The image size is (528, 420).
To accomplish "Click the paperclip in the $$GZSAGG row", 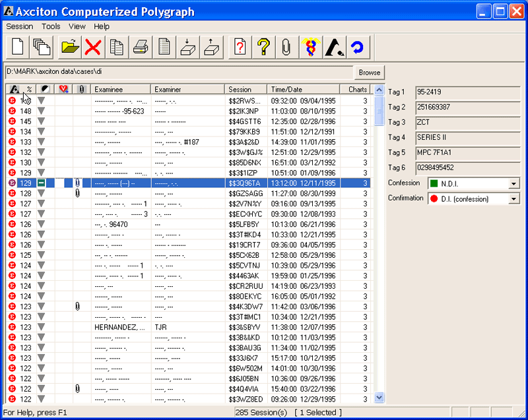I will [x=77, y=193].
